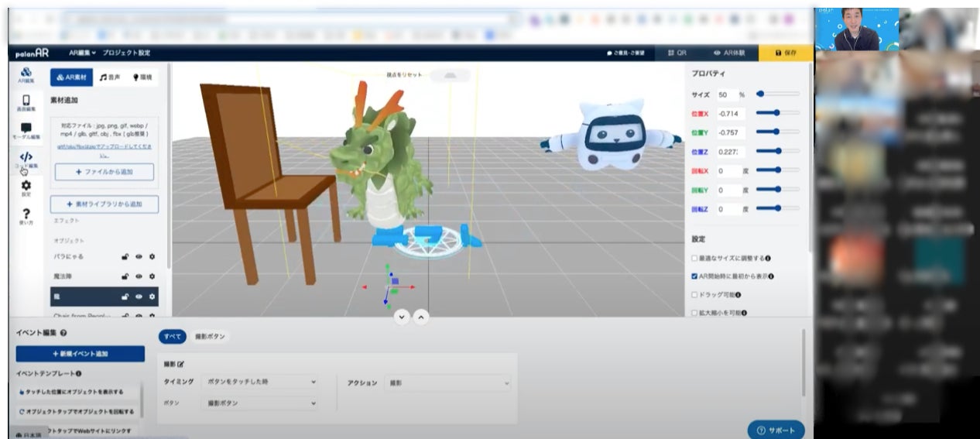Collapse event panel with down chevron
This screenshot has height=439, width=980.
click(x=401, y=316)
